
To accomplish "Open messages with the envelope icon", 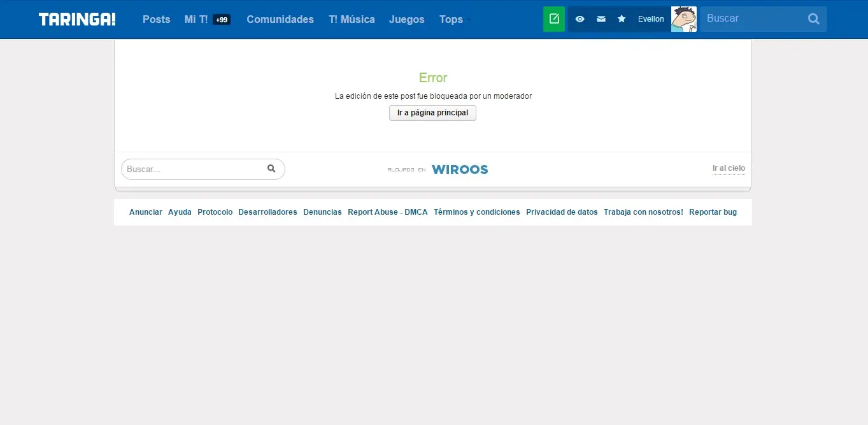I will point(601,19).
